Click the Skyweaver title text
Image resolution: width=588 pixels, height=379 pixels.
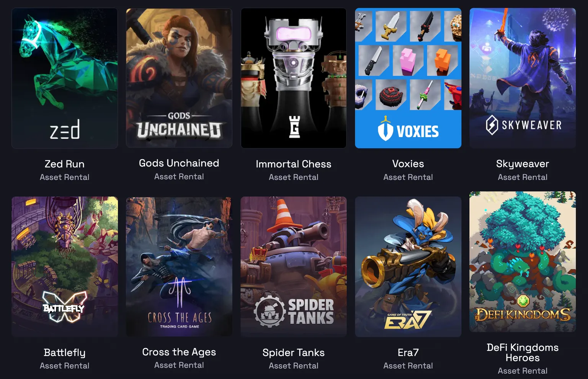tap(523, 164)
